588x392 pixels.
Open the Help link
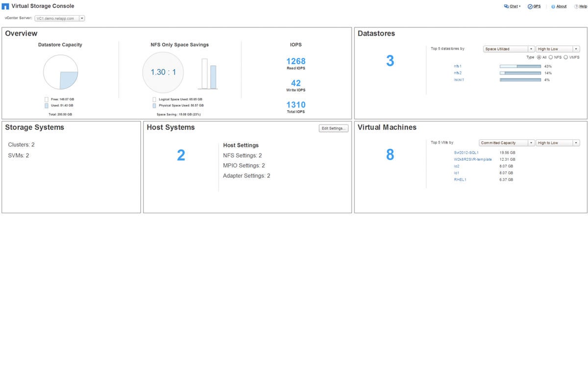pyautogui.click(x=583, y=6)
